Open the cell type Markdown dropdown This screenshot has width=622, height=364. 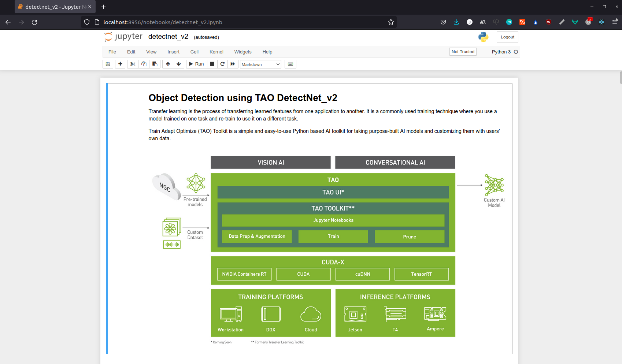coord(260,64)
